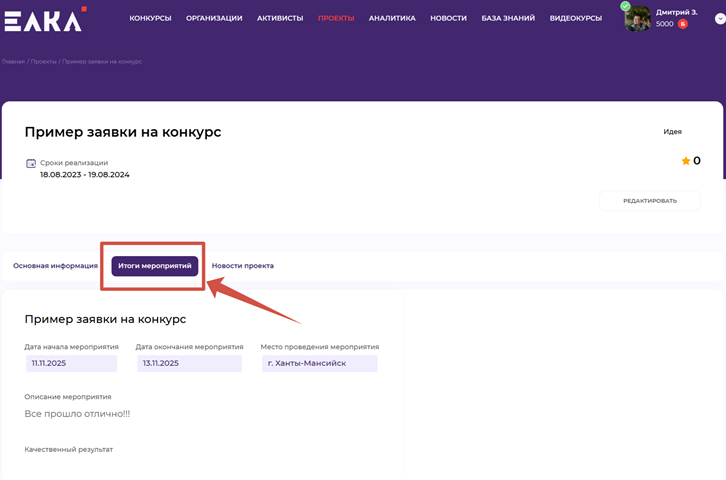Go to Активисты section
Image resolution: width=726 pixels, height=480 pixels.
click(280, 18)
